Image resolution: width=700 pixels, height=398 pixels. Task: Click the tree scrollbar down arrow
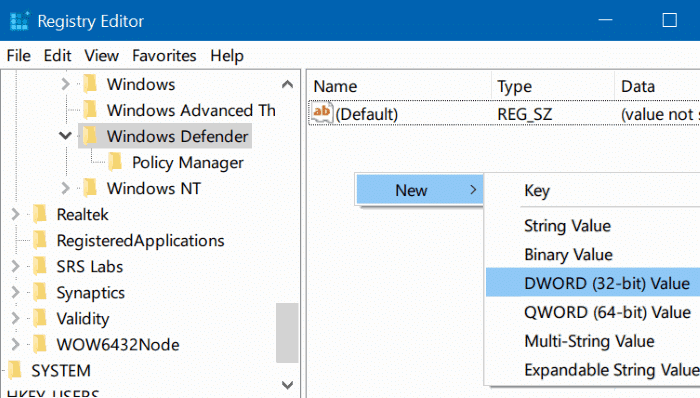coord(288,384)
